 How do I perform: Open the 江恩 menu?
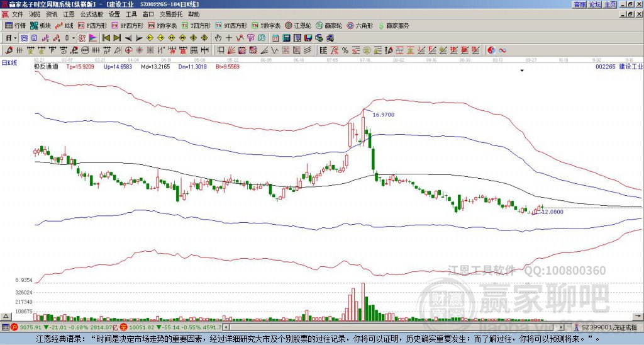(69, 14)
